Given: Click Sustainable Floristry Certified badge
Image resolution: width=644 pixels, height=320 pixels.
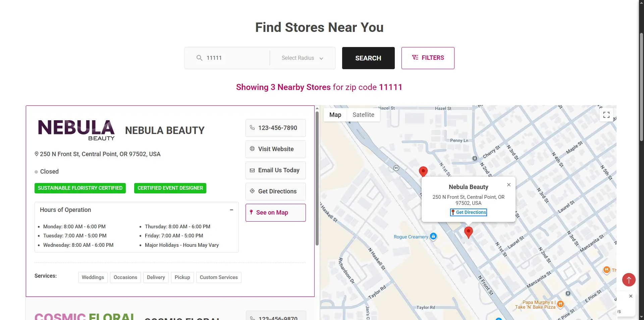Looking at the screenshot, I should tap(80, 188).
